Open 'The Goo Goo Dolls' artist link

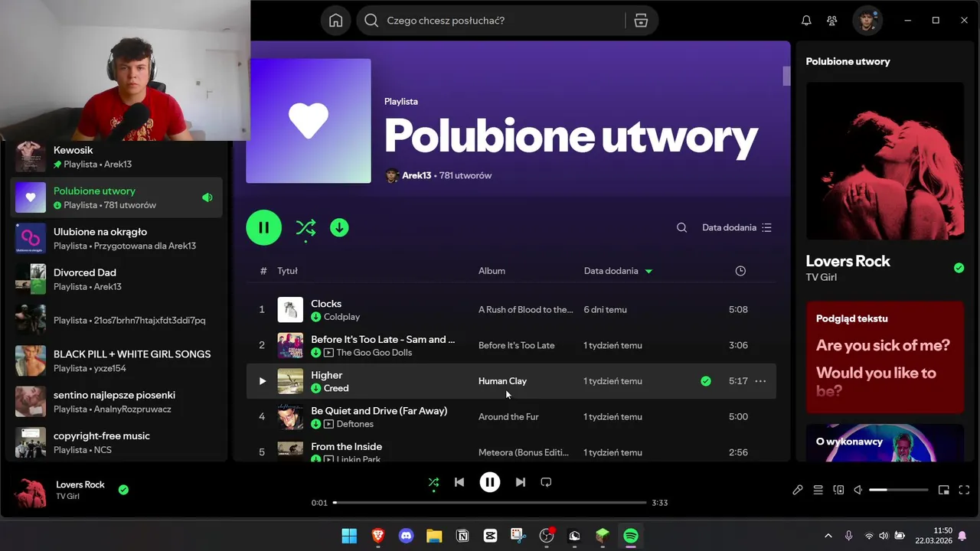[x=374, y=353]
